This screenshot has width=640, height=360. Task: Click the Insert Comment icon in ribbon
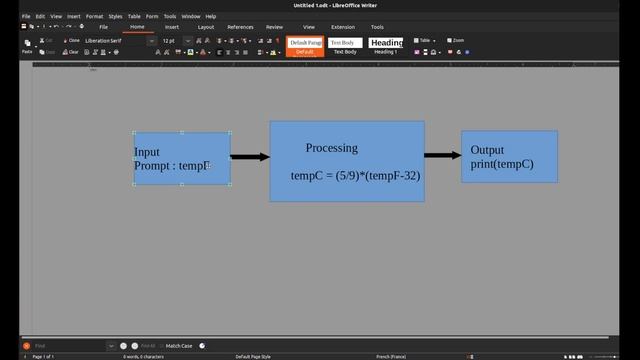click(450, 52)
